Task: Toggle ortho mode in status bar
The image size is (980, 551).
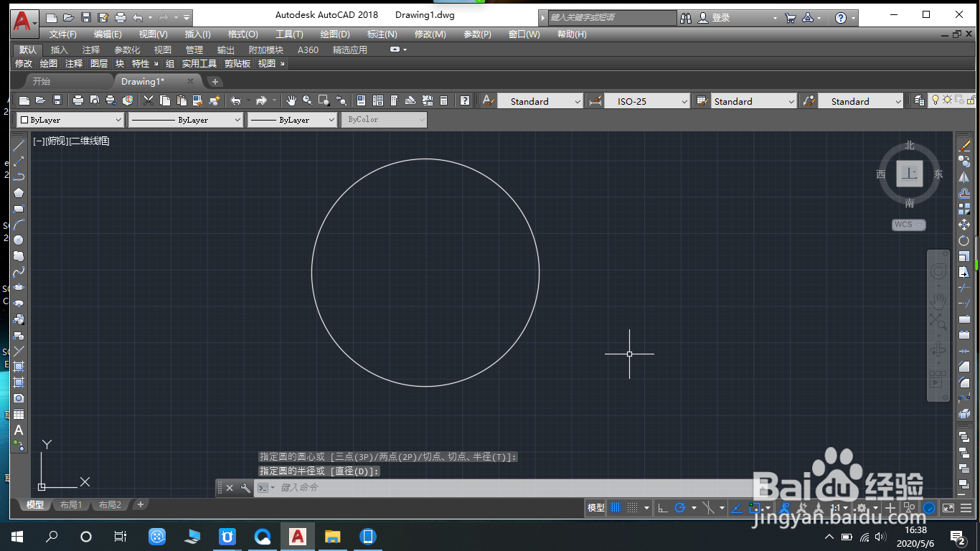Action: tap(662, 508)
